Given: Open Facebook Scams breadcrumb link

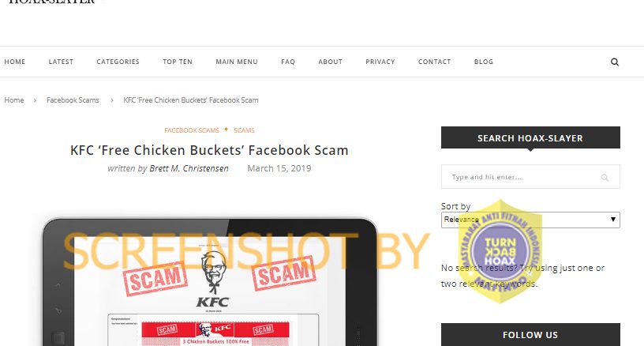Looking at the screenshot, I should coord(73,100).
